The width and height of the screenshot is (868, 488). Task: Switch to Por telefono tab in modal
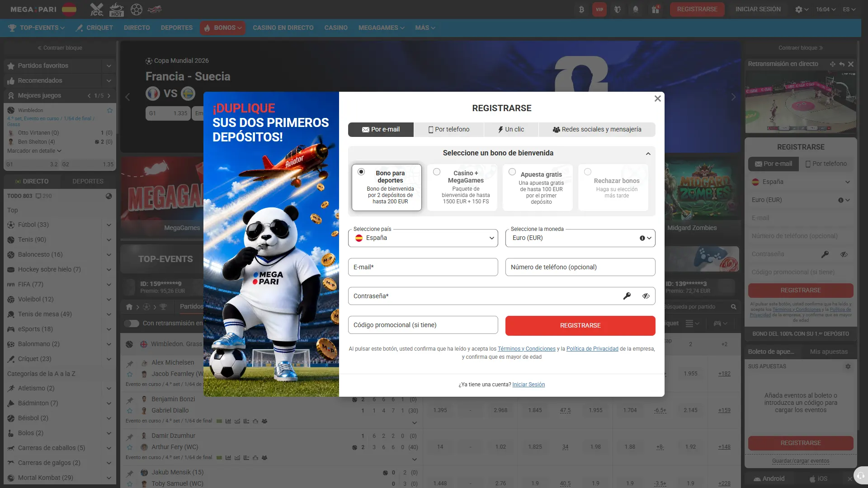pyautogui.click(x=449, y=130)
